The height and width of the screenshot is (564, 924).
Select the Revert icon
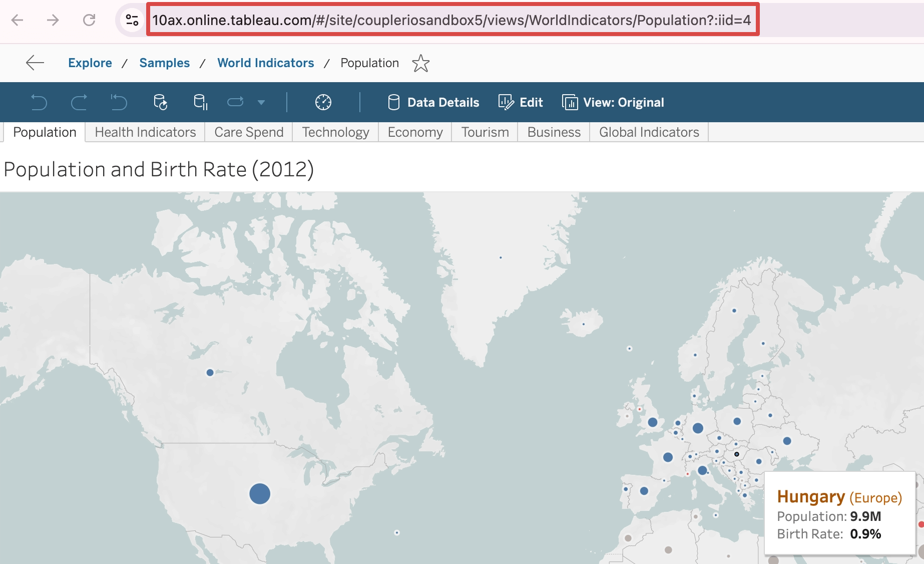pos(119,102)
